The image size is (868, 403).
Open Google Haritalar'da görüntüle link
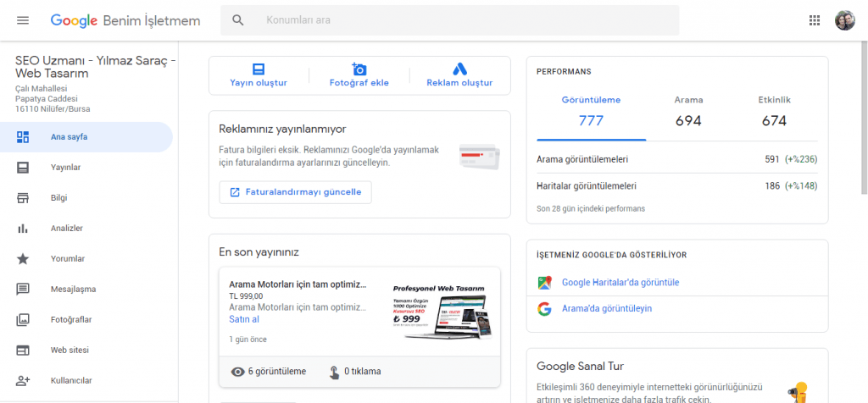click(620, 283)
